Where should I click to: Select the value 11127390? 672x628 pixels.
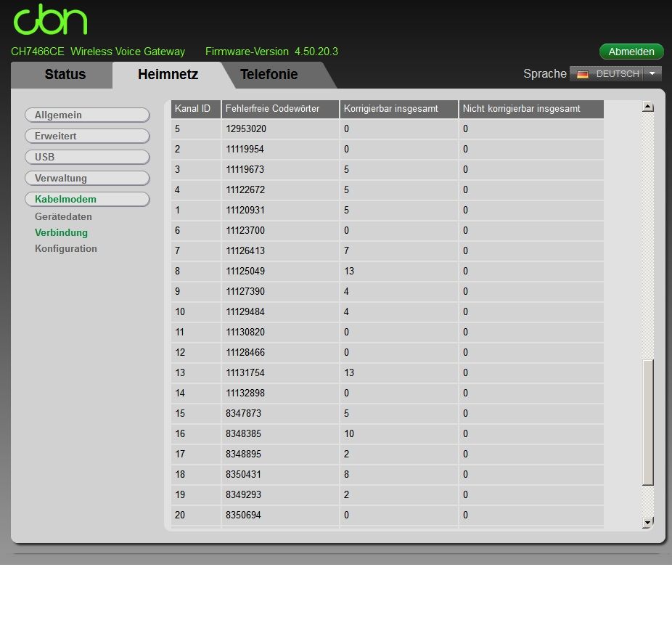(x=245, y=292)
